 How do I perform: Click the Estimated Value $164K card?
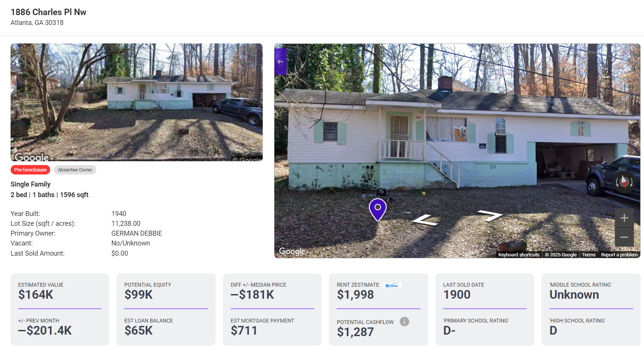pyautogui.click(x=60, y=309)
